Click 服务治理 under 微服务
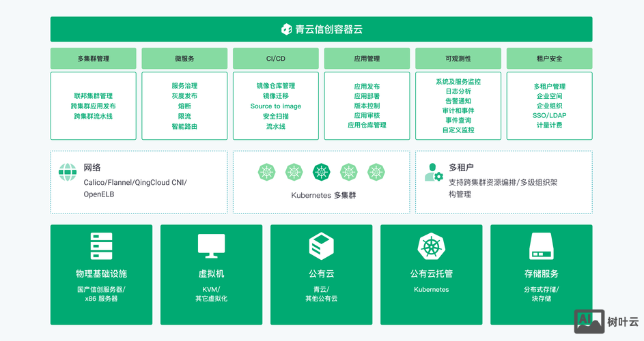The height and width of the screenshot is (341, 644). (x=184, y=85)
